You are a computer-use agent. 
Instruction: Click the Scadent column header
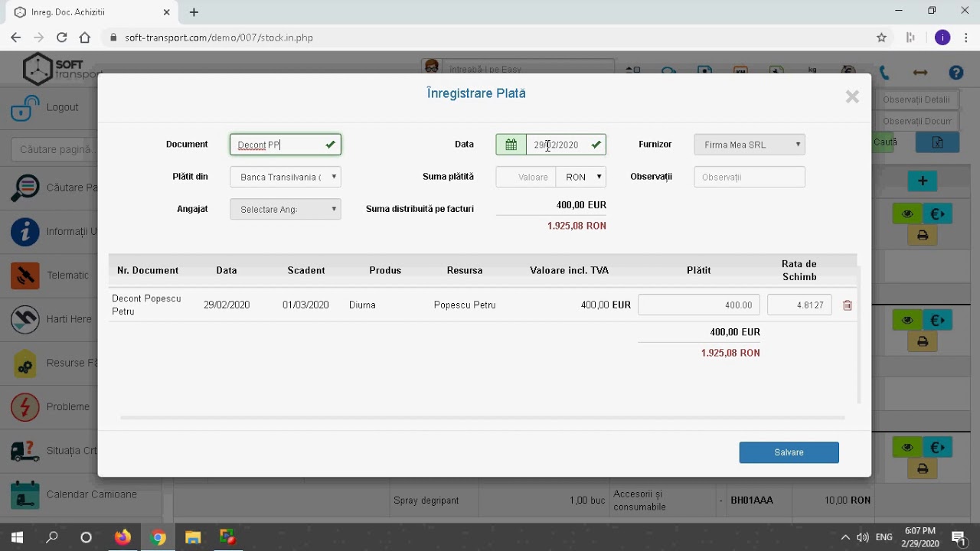pyautogui.click(x=306, y=270)
